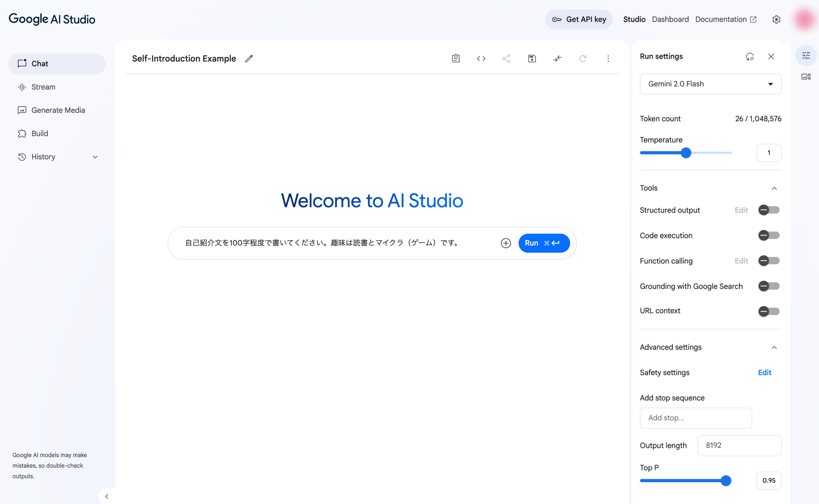Switch to the Dashboard tab

point(670,19)
